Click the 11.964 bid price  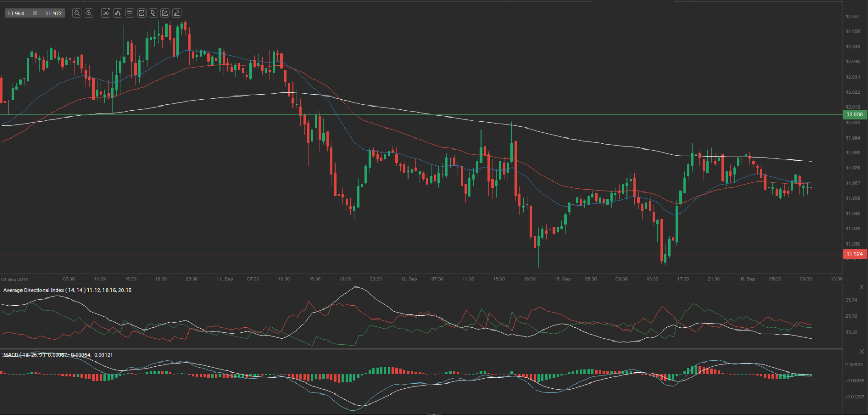(16, 13)
